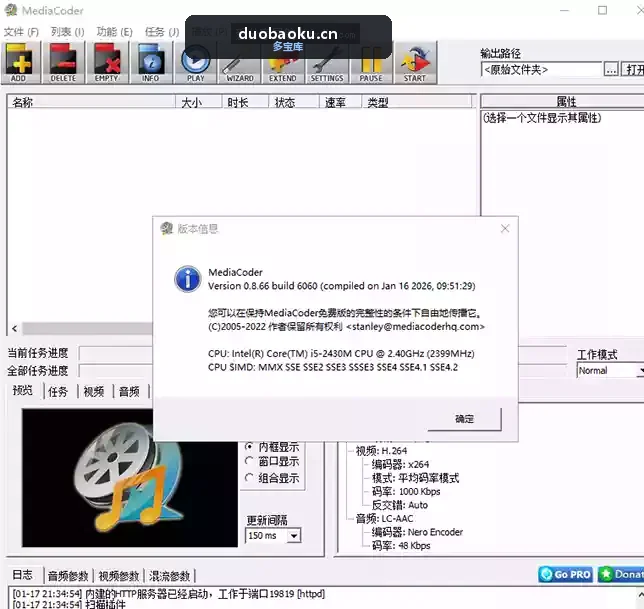Click the 当前任务进度 progress bar
This screenshot has height=609, width=644.
tap(115, 353)
